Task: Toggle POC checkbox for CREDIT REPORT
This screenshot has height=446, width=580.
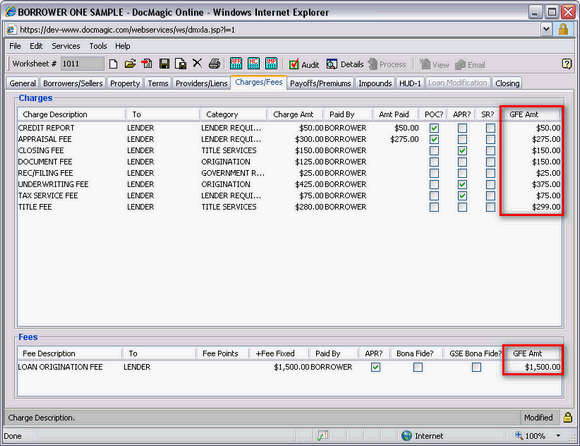Action: coord(434,128)
